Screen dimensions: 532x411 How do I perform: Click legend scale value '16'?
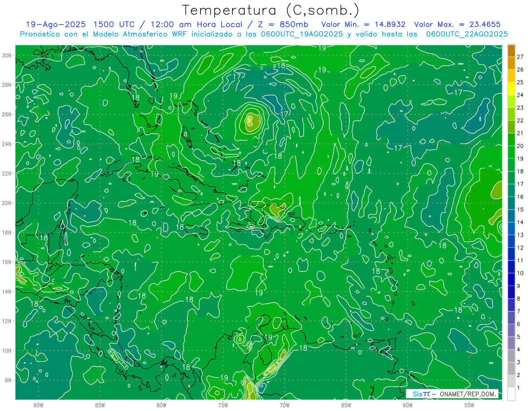(x=520, y=197)
